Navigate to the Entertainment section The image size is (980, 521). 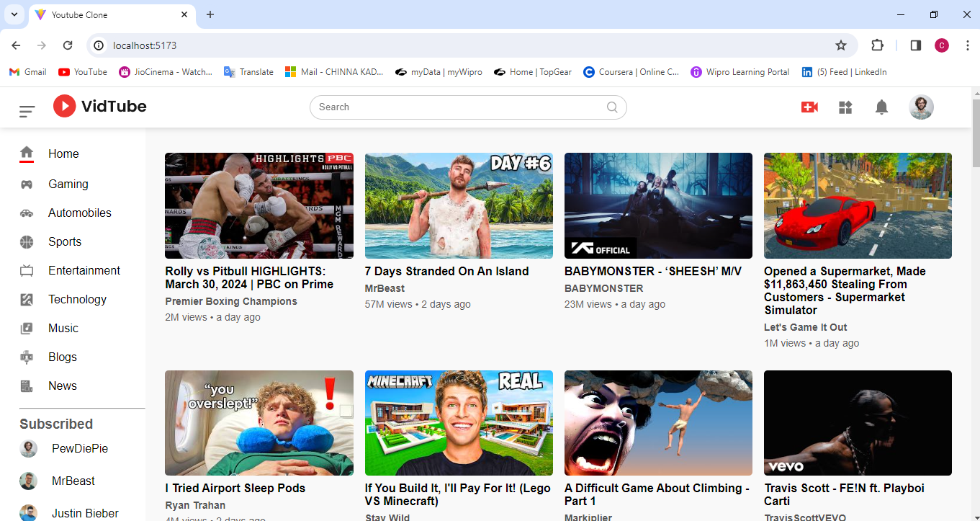(84, 270)
